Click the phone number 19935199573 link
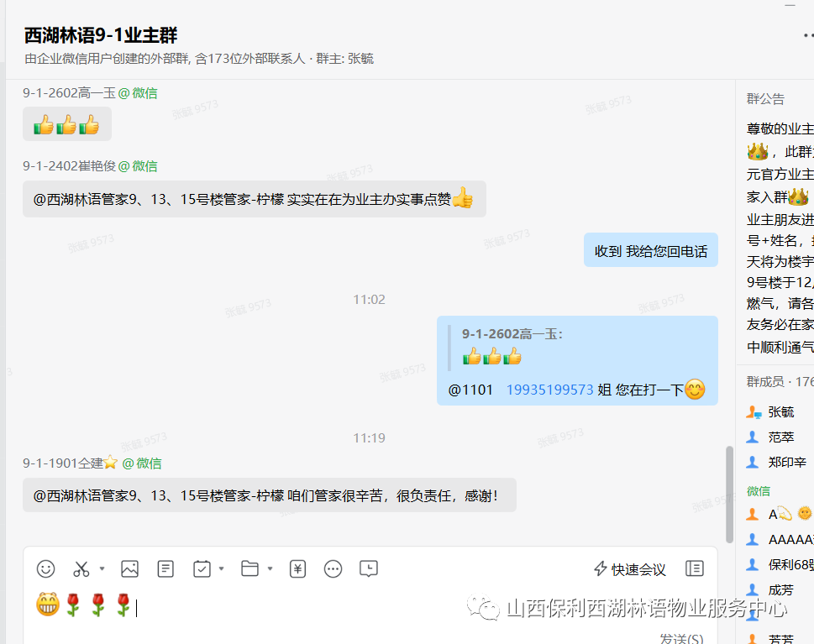Screen dimensions: 814x644 tap(549, 390)
